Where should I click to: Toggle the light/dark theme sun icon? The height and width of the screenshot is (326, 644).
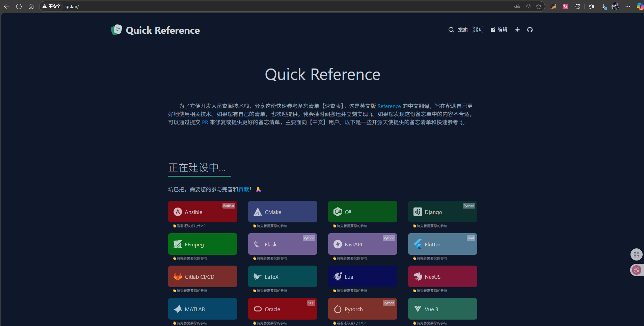517,30
